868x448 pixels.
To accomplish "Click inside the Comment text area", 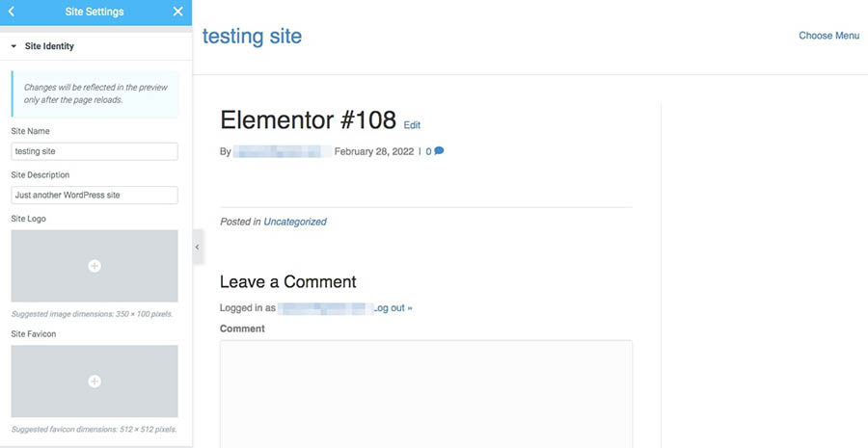I will [x=426, y=393].
